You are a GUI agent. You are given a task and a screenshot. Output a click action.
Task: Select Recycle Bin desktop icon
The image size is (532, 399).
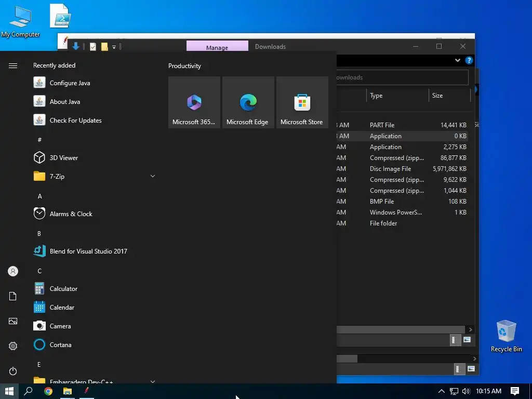point(506,337)
